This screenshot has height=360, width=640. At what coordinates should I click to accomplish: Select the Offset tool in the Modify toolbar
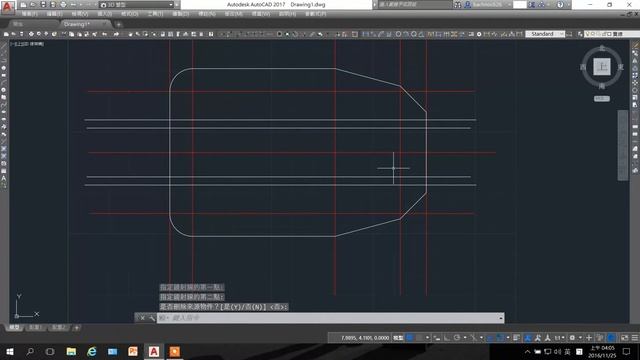tap(635, 68)
